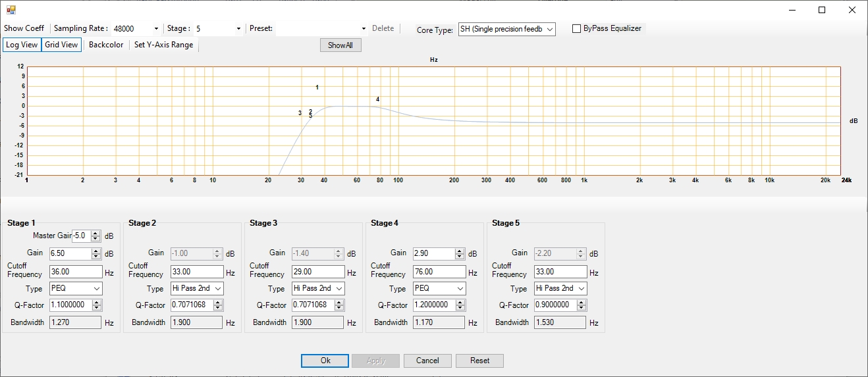Viewport: 868px width, 377px height.
Task: Open Backcolor picker
Action: coord(106,45)
